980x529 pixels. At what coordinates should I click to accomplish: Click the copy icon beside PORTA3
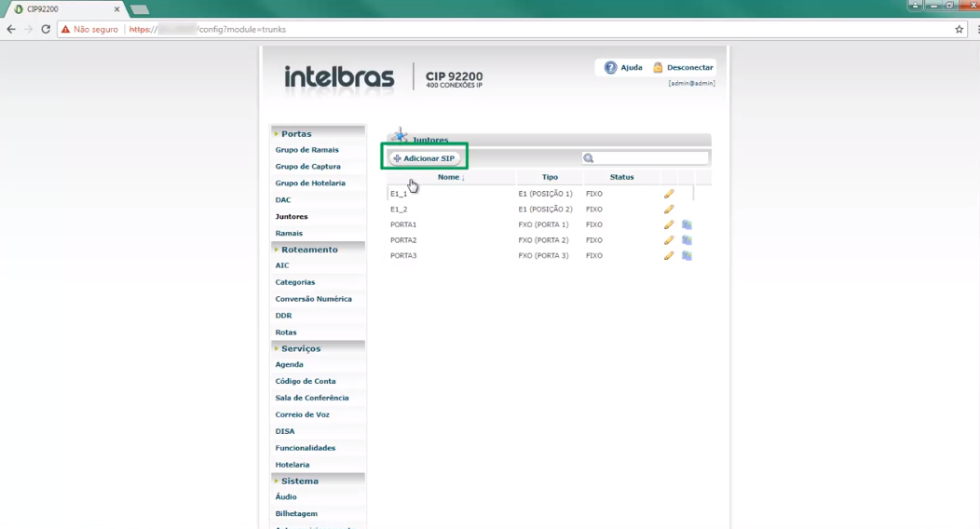pos(687,255)
